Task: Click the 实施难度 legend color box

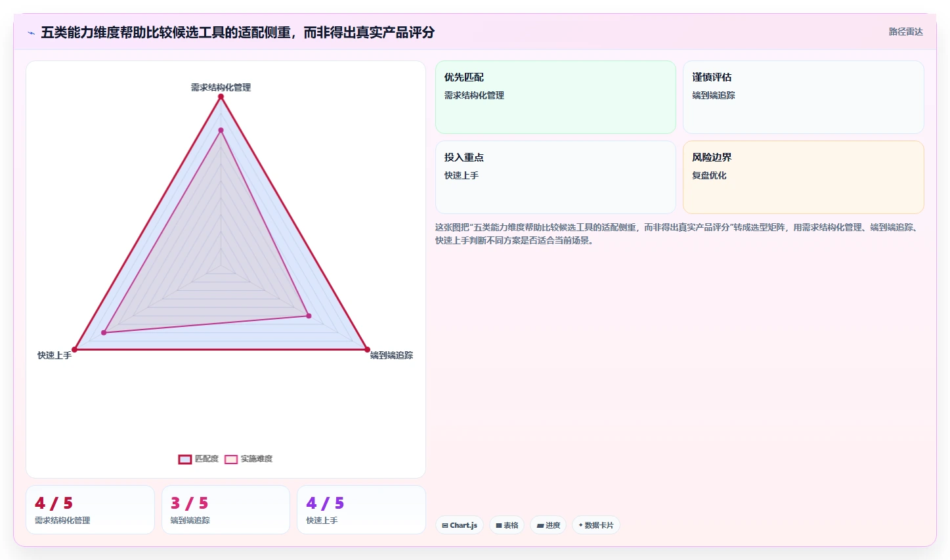Action: tap(231, 459)
